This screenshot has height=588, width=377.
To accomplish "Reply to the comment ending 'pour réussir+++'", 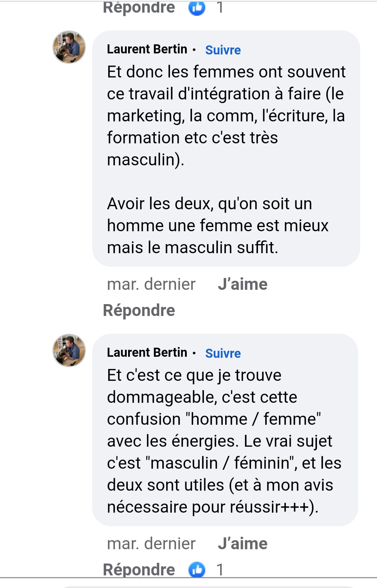I will 139,570.
